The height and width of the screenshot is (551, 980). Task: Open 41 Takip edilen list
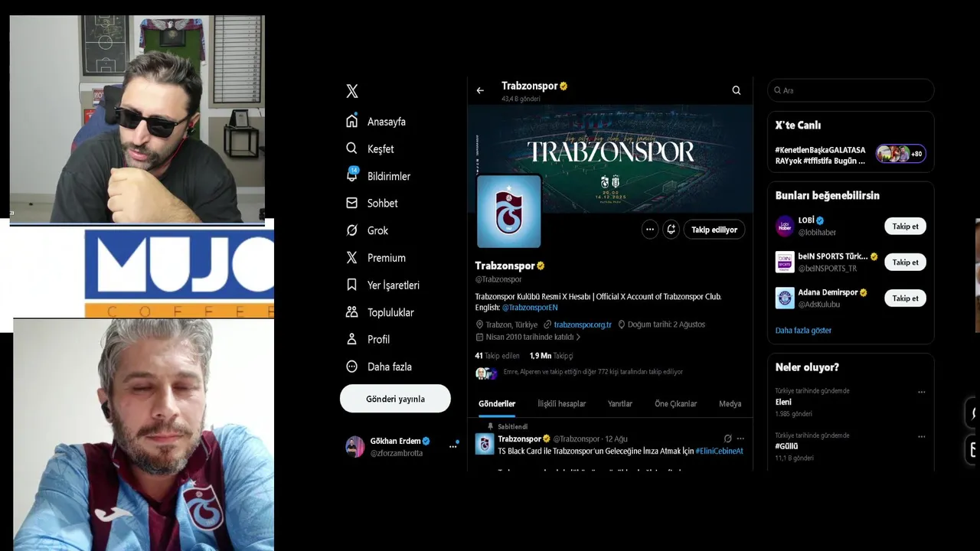click(497, 356)
